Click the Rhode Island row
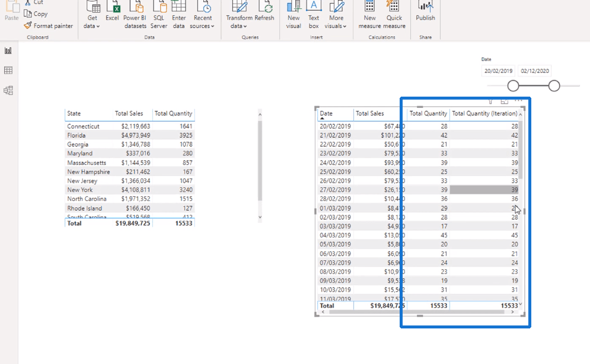The height and width of the screenshot is (364, 590). coord(130,208)
